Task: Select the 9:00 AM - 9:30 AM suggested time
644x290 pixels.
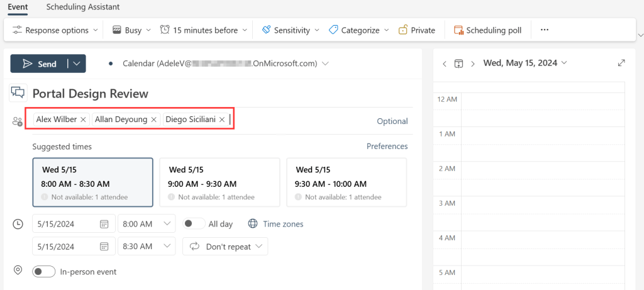Action: (x=219, y=182)
